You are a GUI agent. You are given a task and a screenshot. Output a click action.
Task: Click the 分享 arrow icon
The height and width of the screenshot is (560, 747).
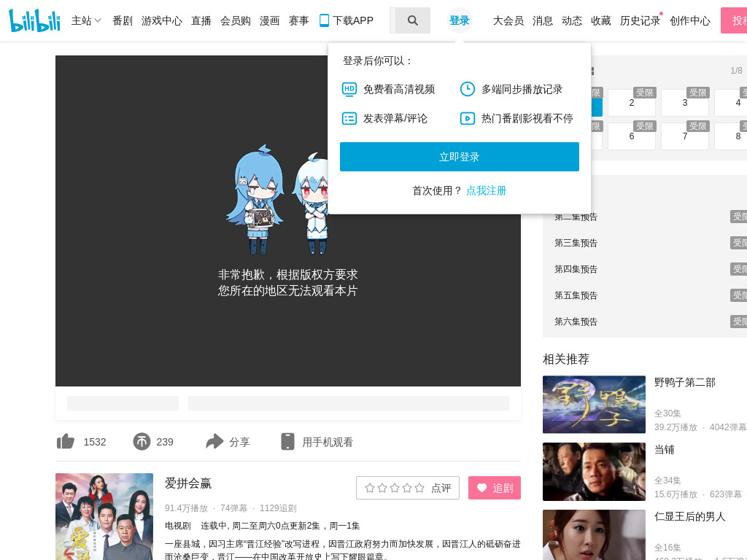pos(214,441)
